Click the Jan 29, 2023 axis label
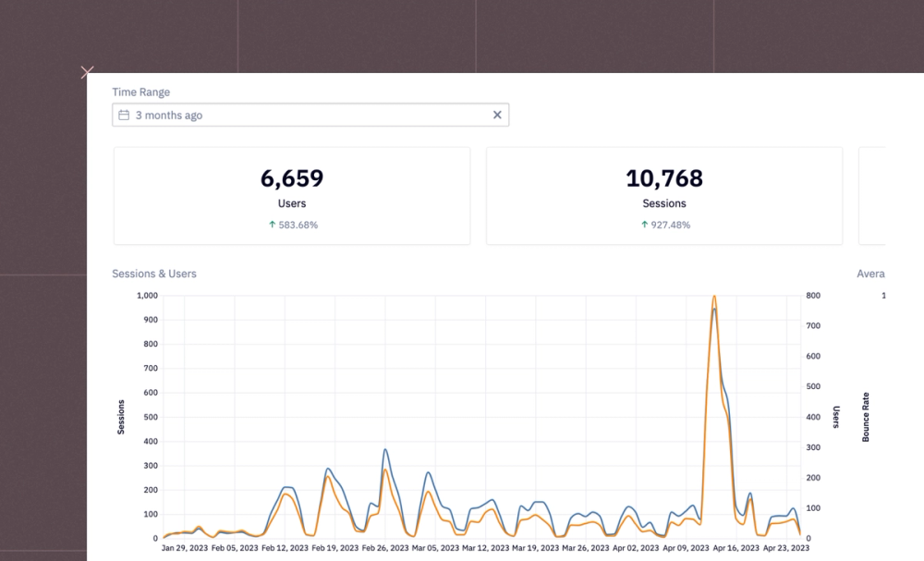The height and width of the screenshot is (561, 924). (184, 547)
